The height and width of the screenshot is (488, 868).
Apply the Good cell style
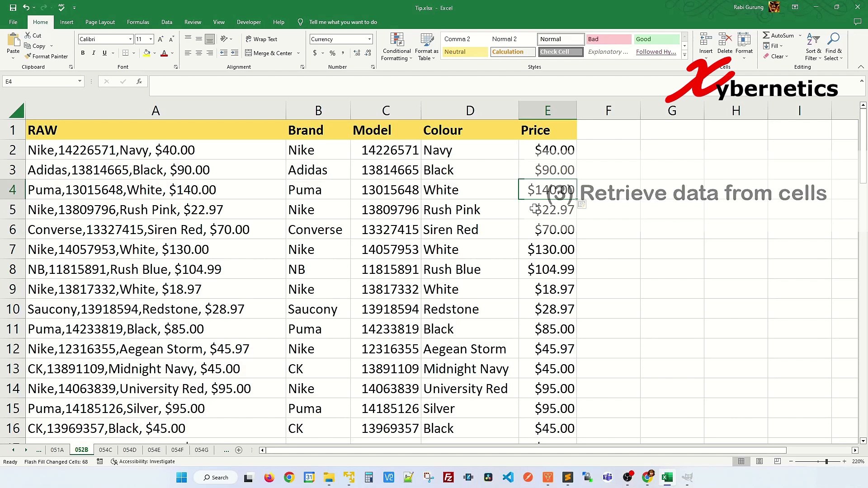pyautogui.click(x=656, y=39)
